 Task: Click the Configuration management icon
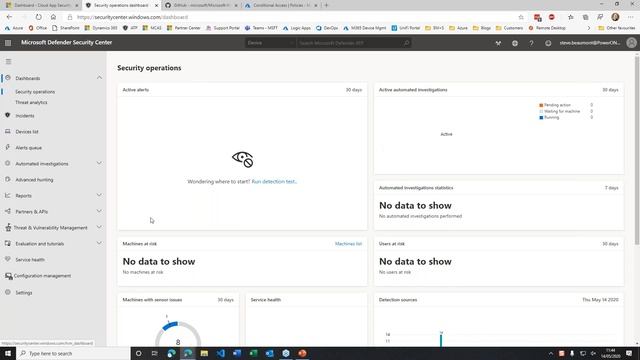(8, 276)
